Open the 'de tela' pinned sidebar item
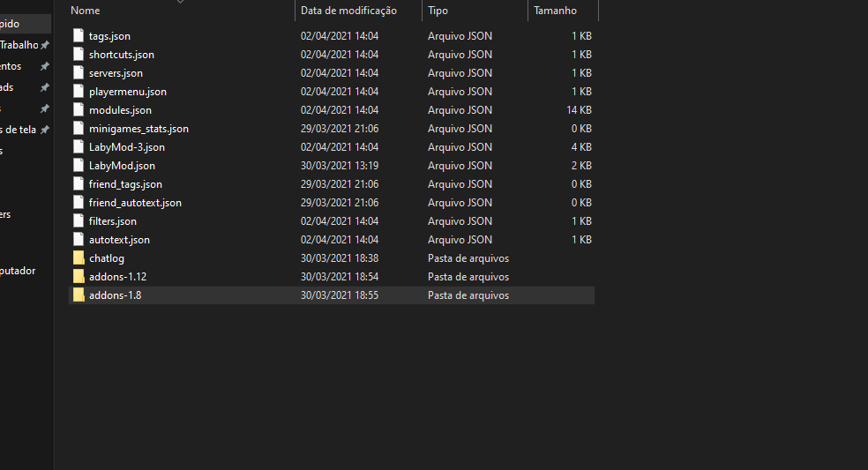 [x=18, y=130]
